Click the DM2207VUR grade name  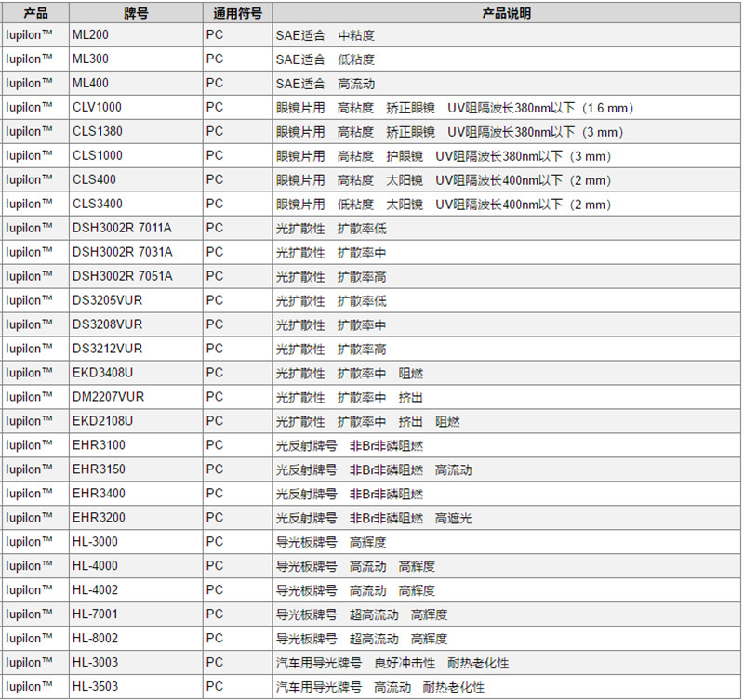point(108,397)
